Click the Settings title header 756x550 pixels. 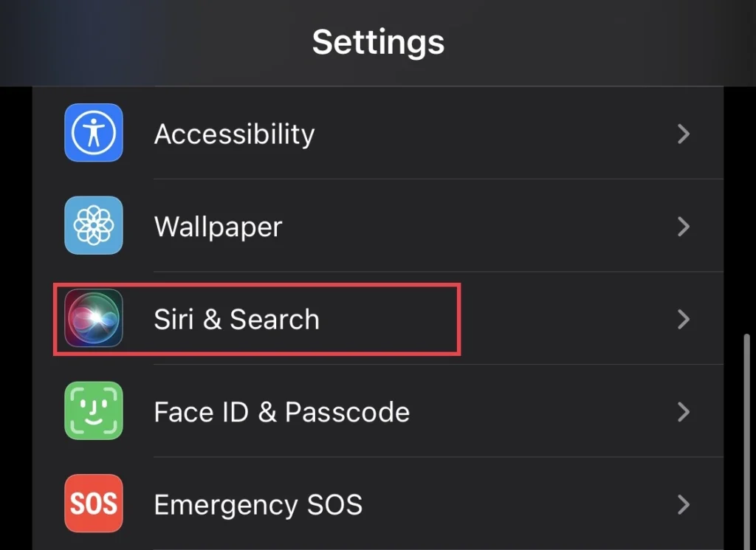(378, 42)
